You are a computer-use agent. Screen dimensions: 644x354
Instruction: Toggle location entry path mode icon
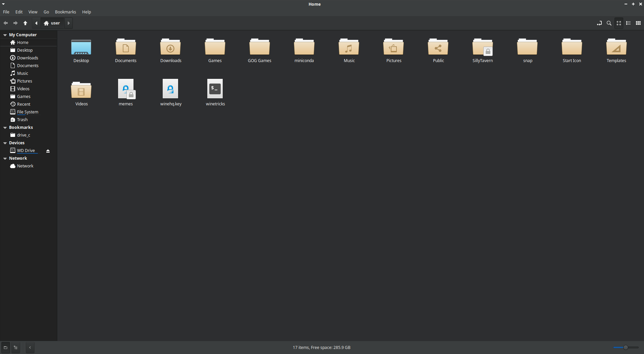point(599,23)
